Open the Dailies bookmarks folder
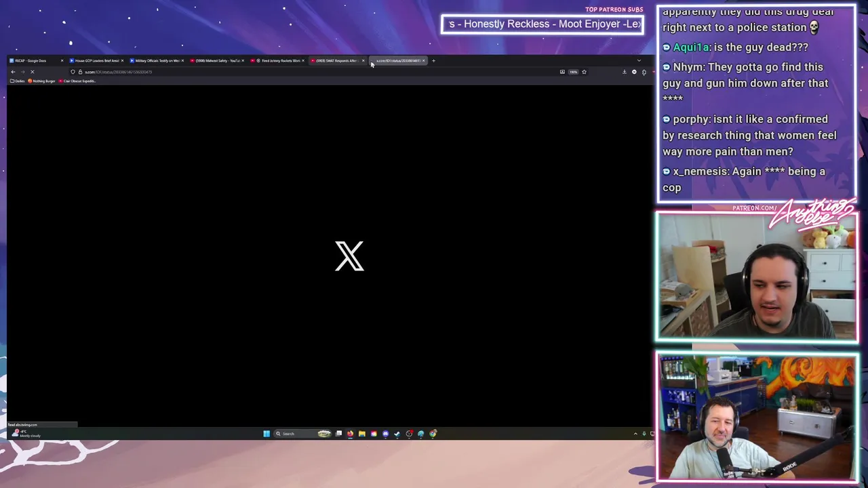The image size is (868, 488). [x=18, y=81]
